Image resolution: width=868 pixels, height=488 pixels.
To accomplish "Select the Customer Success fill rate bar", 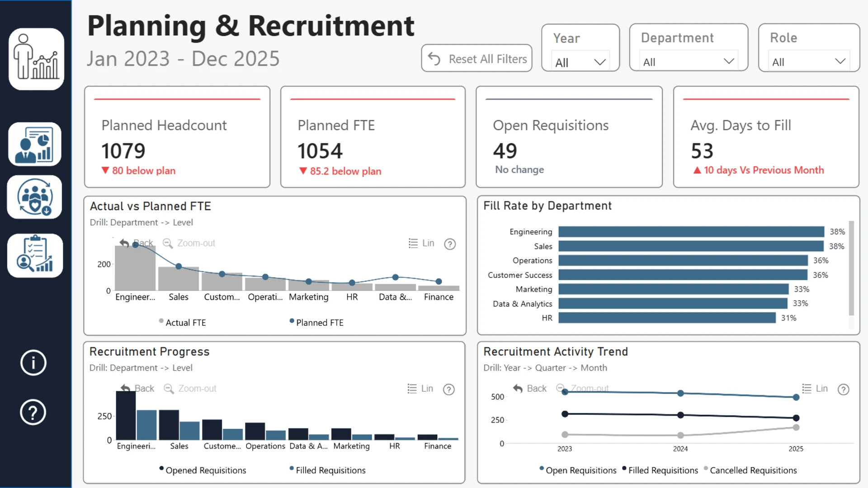I will coord(683,275).
